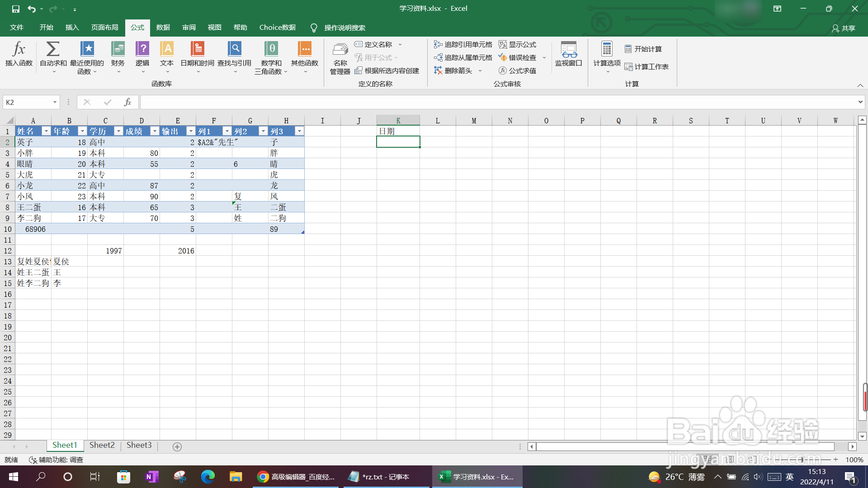Toggle Show Formulas

coord(517,44)
